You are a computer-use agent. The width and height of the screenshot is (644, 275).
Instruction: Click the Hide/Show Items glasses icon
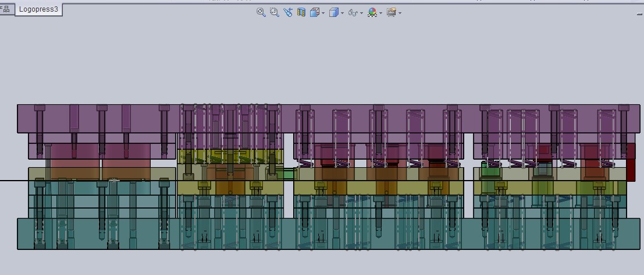coord(353,13)
